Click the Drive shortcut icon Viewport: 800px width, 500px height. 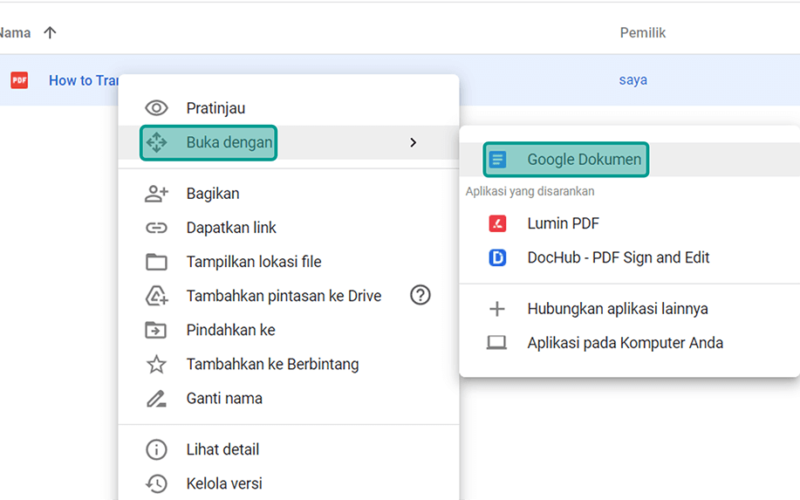click(x=157, y=296)
